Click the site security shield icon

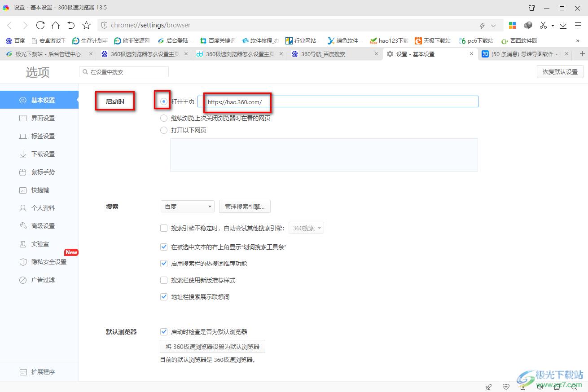[x=104, y=25]
